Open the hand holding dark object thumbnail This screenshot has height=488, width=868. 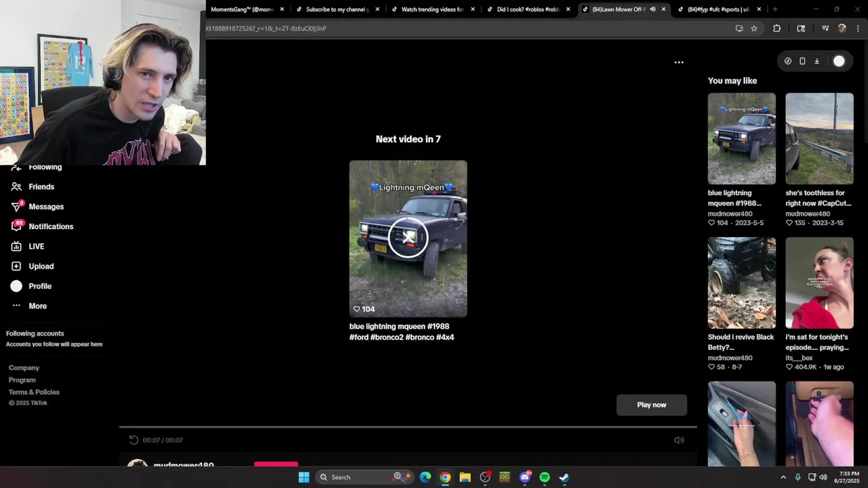(819, 424)
